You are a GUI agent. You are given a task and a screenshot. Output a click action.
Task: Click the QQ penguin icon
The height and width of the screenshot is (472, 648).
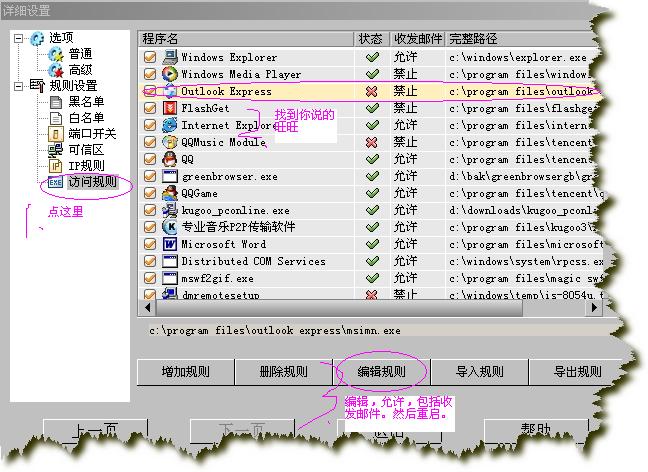coord(170,159)
